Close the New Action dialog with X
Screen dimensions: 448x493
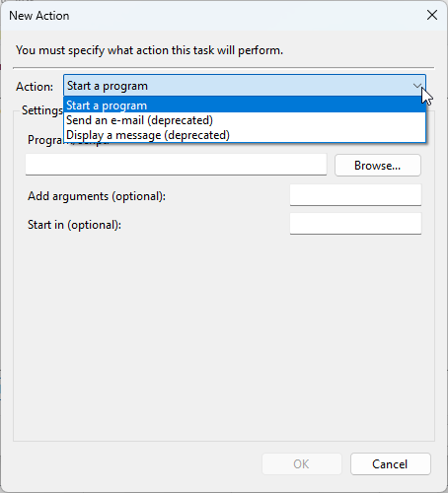click(432, 15)
